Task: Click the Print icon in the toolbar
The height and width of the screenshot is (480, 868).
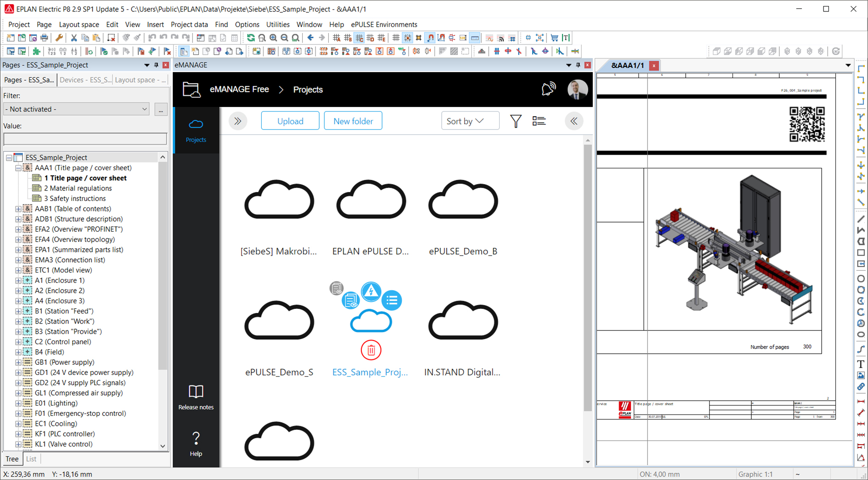Action: pyautogui.click(x=44, y=38)
